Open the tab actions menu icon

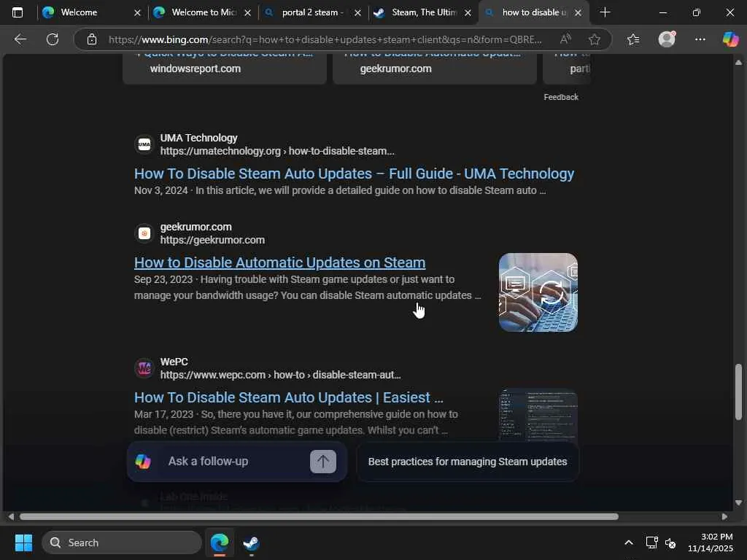[18, 12]
